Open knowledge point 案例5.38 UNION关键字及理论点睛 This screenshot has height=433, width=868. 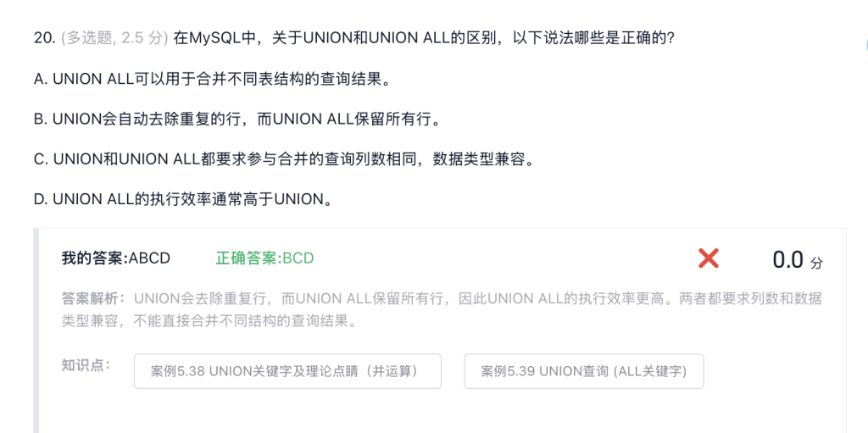pyautogui.click(x=287, y=371)
